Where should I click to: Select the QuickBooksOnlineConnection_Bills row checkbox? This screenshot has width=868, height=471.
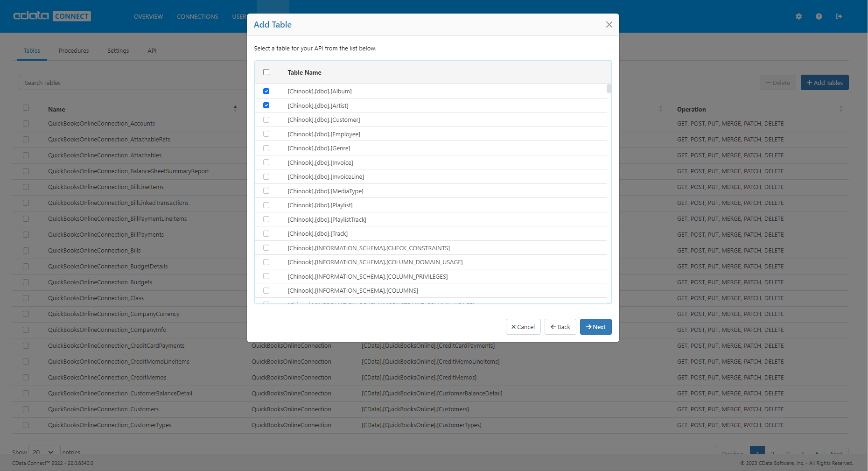coord(26,250)
